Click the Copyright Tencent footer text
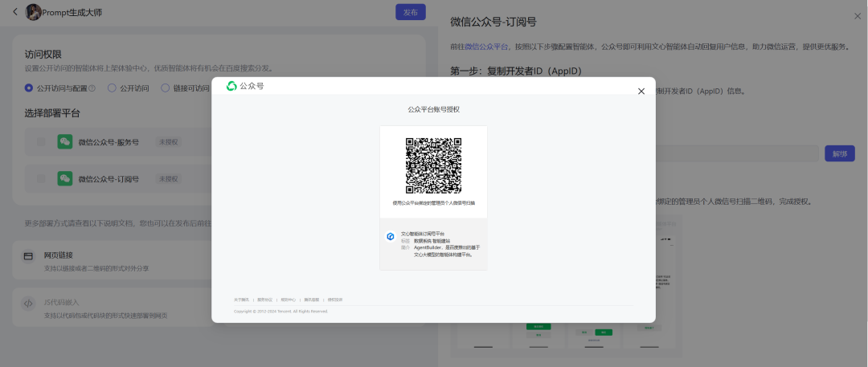The height and width of the screenshot is (367, 868). (281, 312)
